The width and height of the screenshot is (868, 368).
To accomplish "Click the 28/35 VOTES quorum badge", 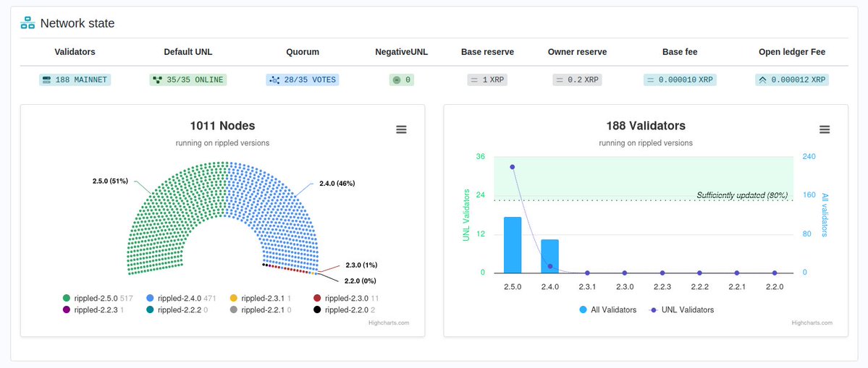I will [303, 80].
